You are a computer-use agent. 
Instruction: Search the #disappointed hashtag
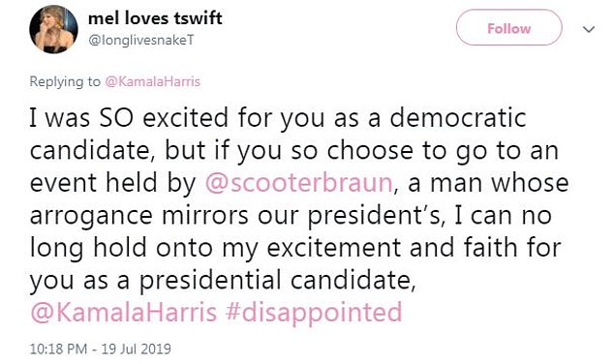(314, 313)
